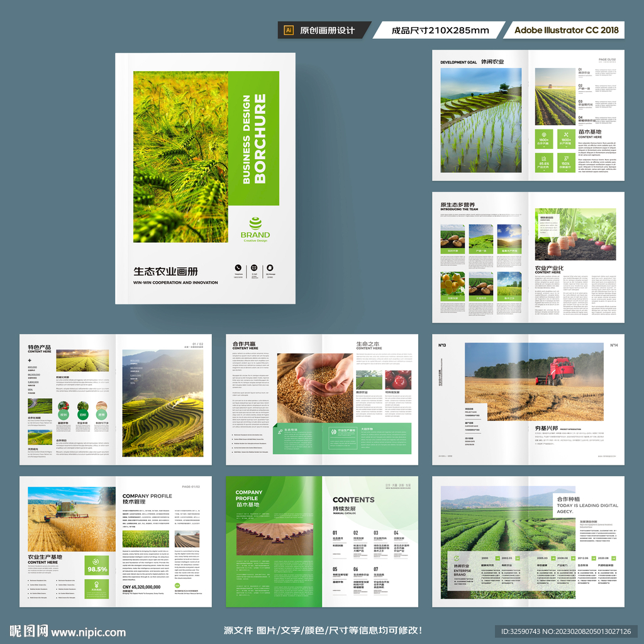Click WIN-WIN COOPERATION AND INNOVATION text
Viewport: 644px width, 644px height.
point(175,282)
